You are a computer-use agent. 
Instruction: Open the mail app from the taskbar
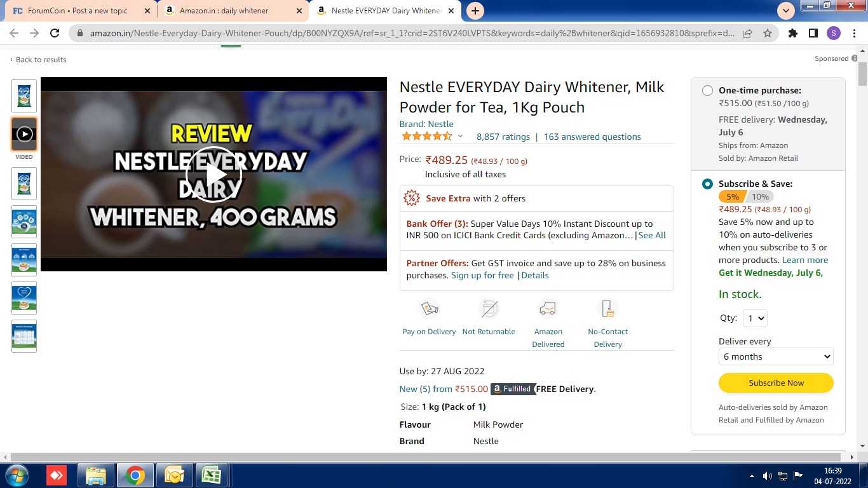coord(173,475)
